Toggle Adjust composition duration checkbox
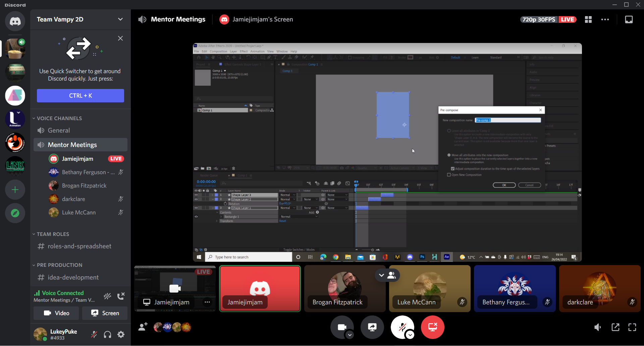Screen dimensions: 644x346 [452, 169]
